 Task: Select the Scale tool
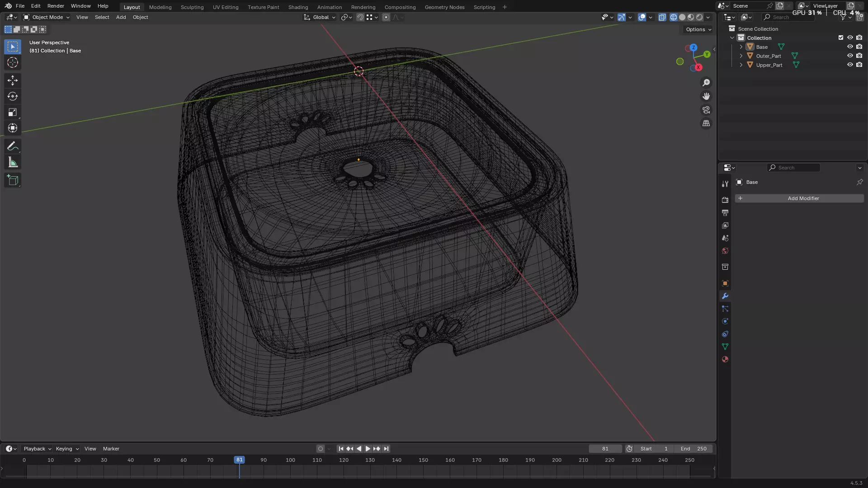coord(13,112)
